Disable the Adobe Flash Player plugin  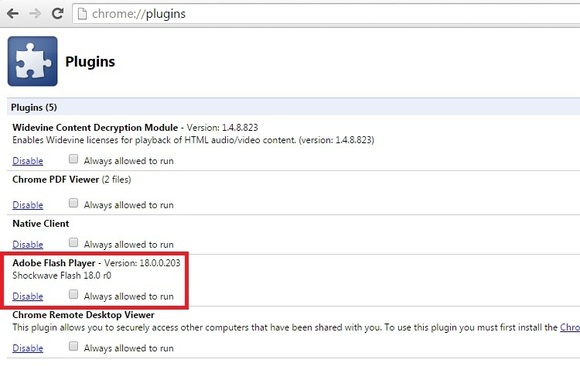click(28, 296)
